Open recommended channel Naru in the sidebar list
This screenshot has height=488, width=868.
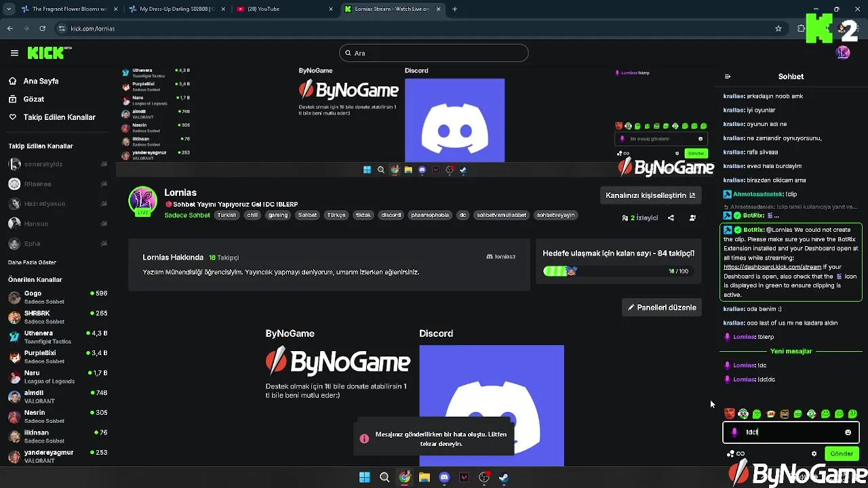[58, 377]
